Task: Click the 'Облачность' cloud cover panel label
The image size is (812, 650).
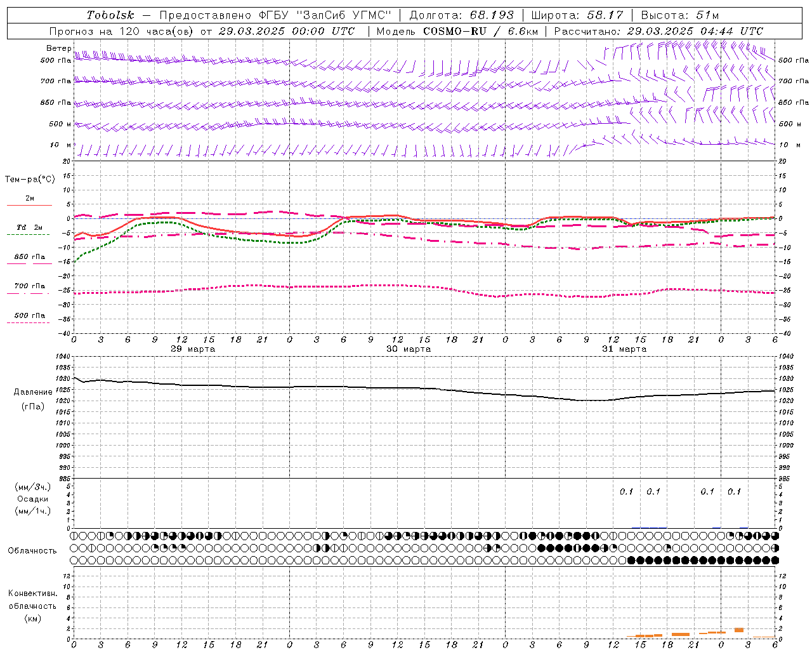Action: point(32,551)
